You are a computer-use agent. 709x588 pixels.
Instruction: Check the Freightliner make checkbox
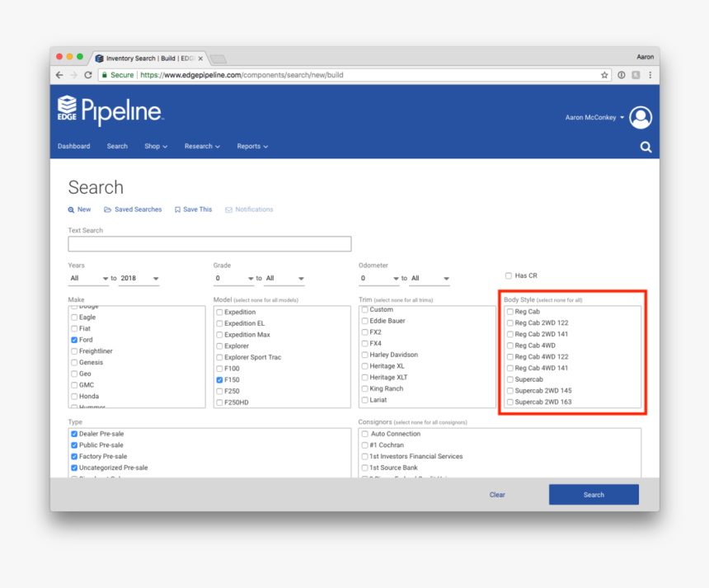click(x=74, y=351)
